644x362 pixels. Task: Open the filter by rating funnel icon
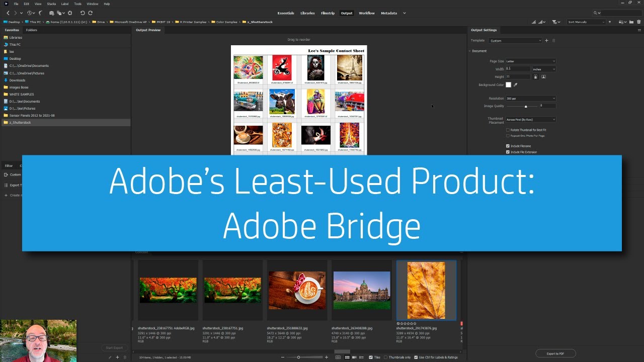(554, 22)
